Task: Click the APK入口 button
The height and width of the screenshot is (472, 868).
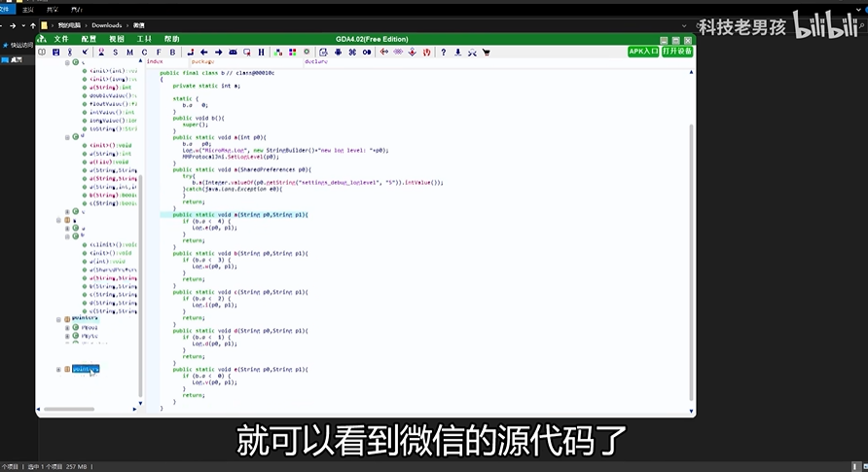Action: (x=643, y=51)
